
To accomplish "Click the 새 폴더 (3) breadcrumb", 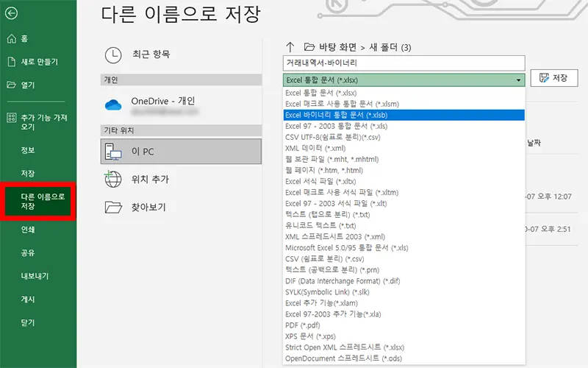I will (390, 47).
